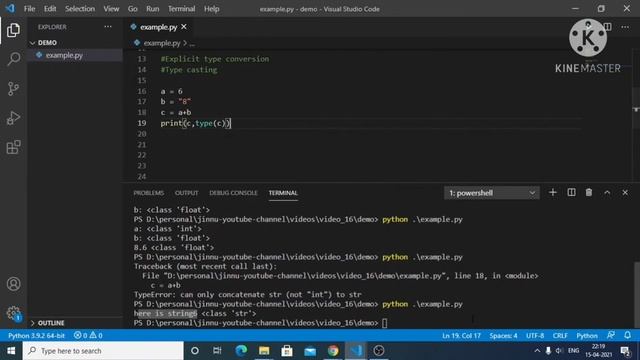Open the File menu
The image size is (640, 360).
click(29, 9)
